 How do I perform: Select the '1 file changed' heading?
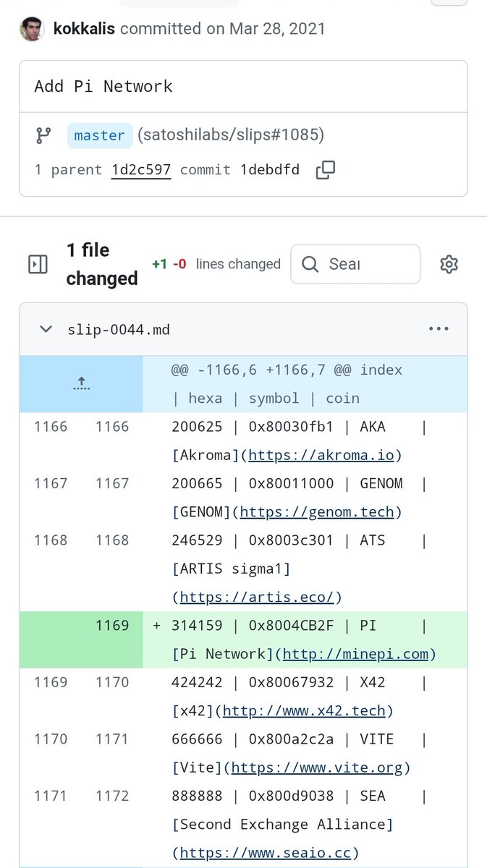pyautogui.click(x=102, y=264)
